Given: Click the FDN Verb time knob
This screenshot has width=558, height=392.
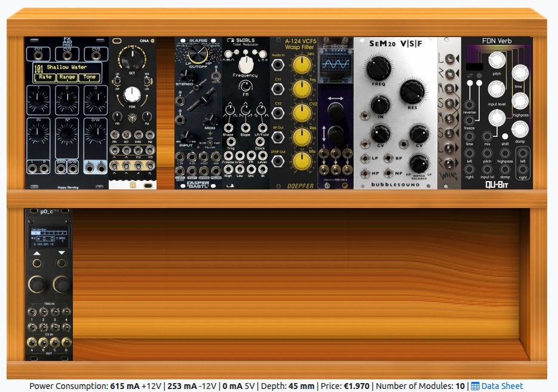Looking at the screenshot, I should tap(520, 73).
